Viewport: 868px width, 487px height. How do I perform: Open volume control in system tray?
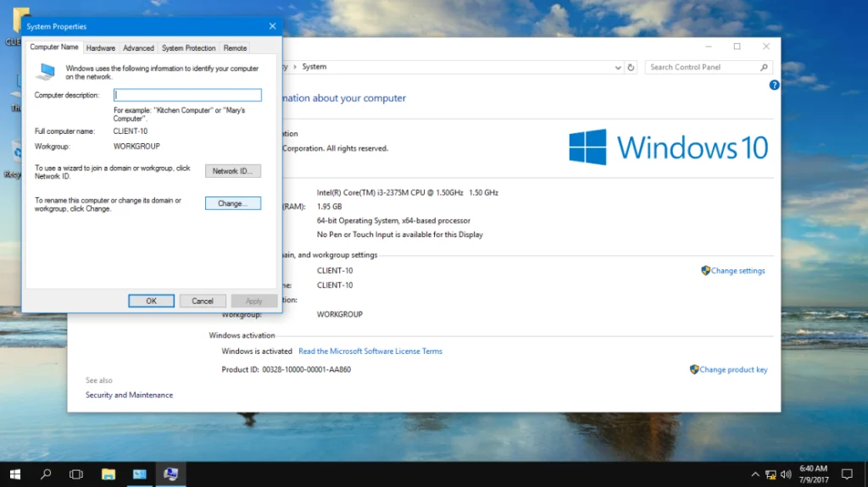pyautogui.click(x=786, y=474)
